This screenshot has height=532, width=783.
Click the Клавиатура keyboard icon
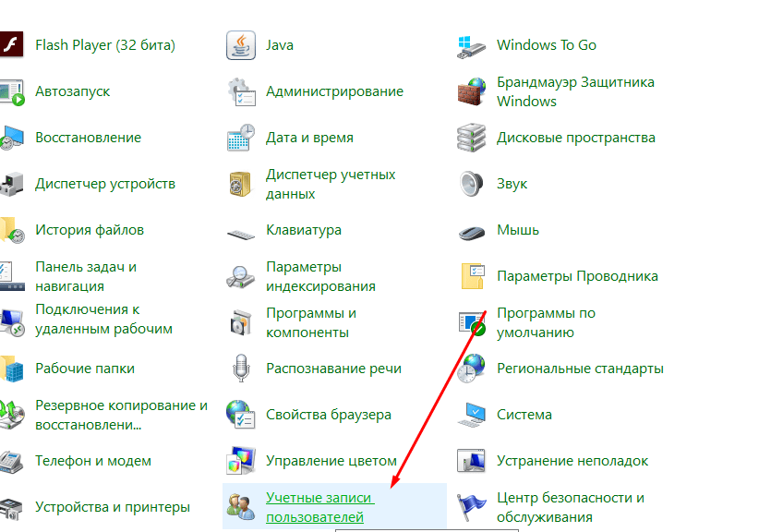(241, 234)
